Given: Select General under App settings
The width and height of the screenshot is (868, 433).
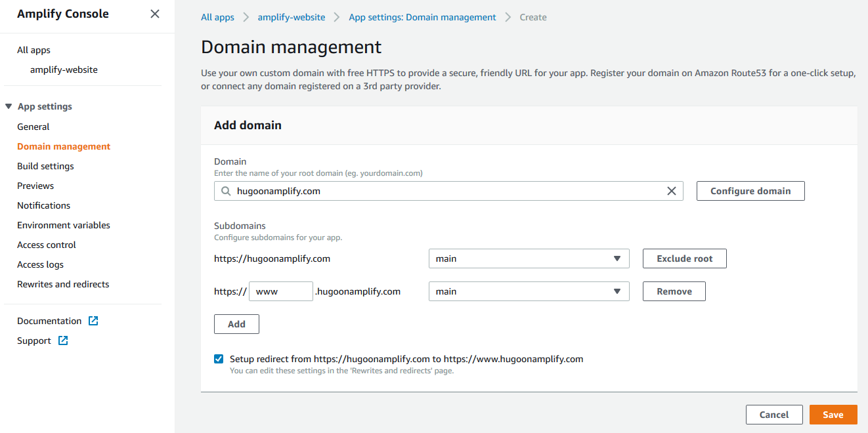Looking at the screenshot, I should tap(33, 127).
